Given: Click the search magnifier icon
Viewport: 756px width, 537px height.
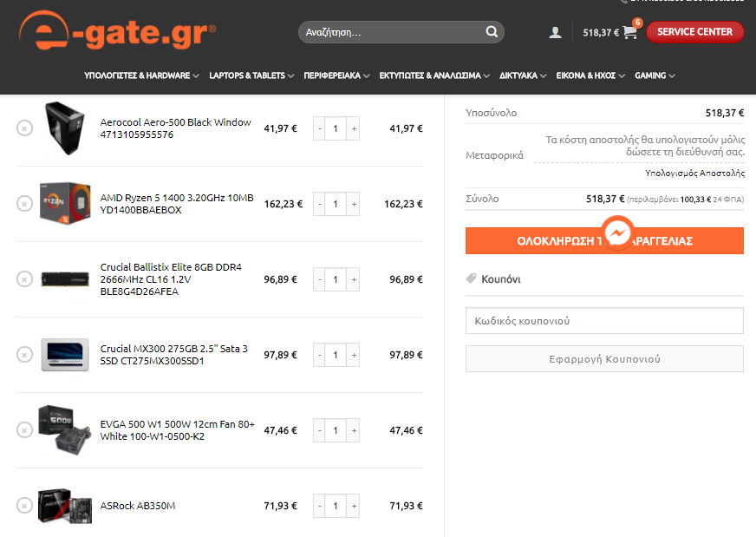Looking at the screenshot, I should (x=492, y=32).
